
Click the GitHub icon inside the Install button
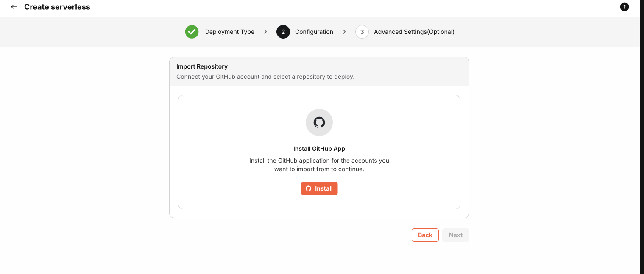coord(309,188)
